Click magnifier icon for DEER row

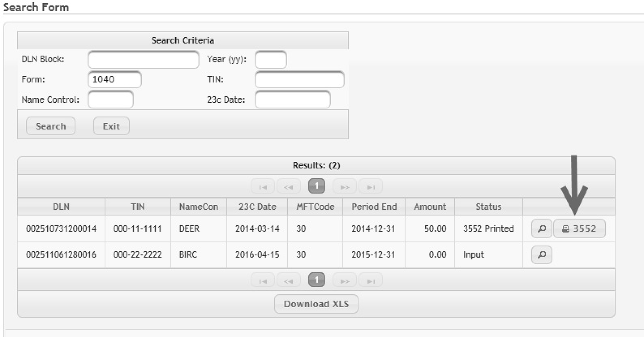[541, 228]
